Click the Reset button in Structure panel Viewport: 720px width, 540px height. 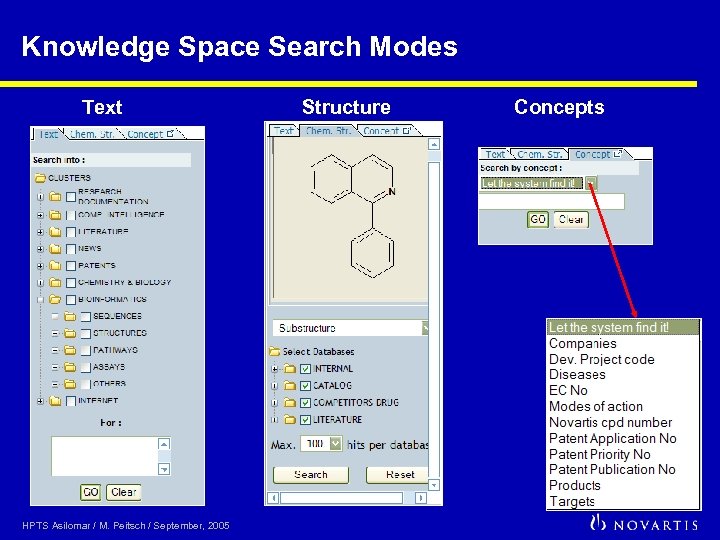tap(398, 475)
